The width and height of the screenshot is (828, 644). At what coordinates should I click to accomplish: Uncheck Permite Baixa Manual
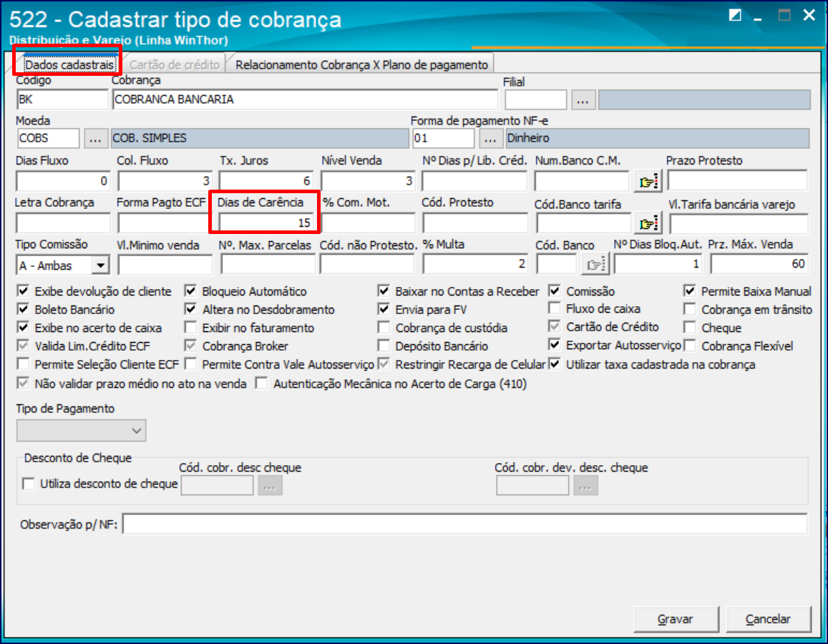tap(690, 291)
